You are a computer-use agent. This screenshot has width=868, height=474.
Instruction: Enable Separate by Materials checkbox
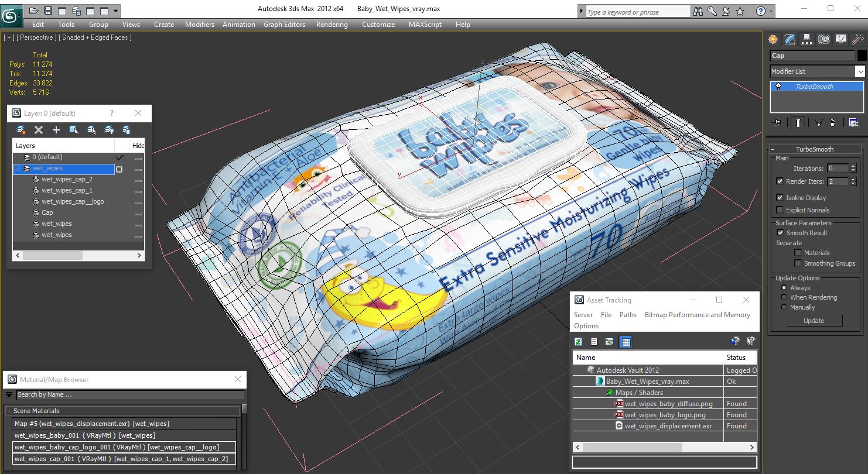pyautogui.click(x=798, y=253)
